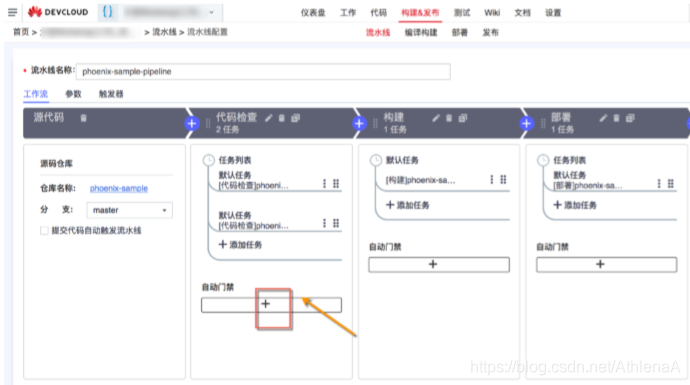Click clock icon beside 任务列表 in 代码检查
This screenshot has width=690, height=385.
point(209,160)
